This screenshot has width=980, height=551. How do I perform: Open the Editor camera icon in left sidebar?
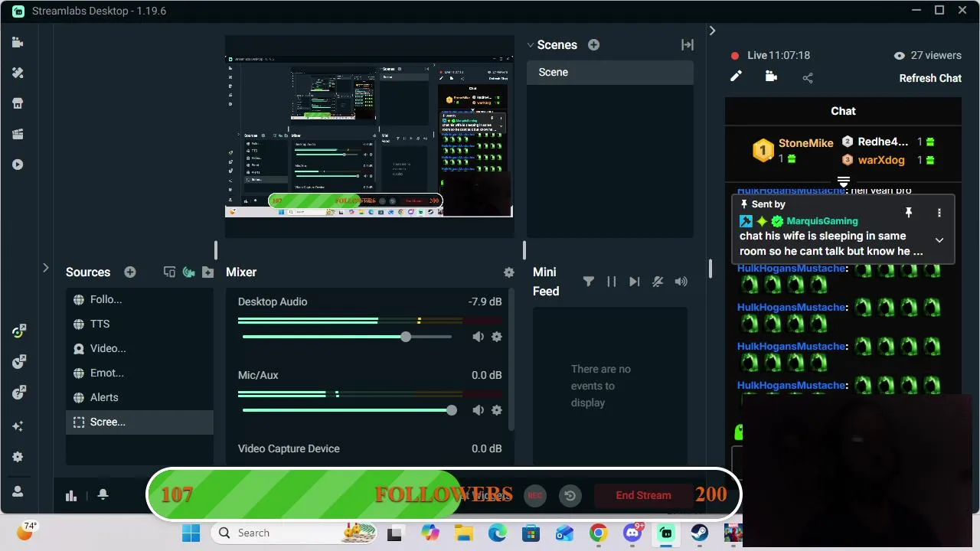click(x=18, y=43)
